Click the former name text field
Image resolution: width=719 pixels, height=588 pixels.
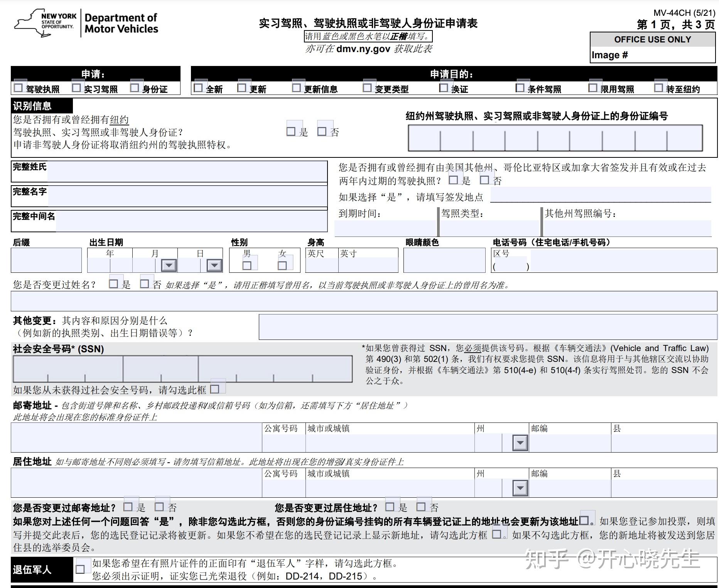point(364,301)
